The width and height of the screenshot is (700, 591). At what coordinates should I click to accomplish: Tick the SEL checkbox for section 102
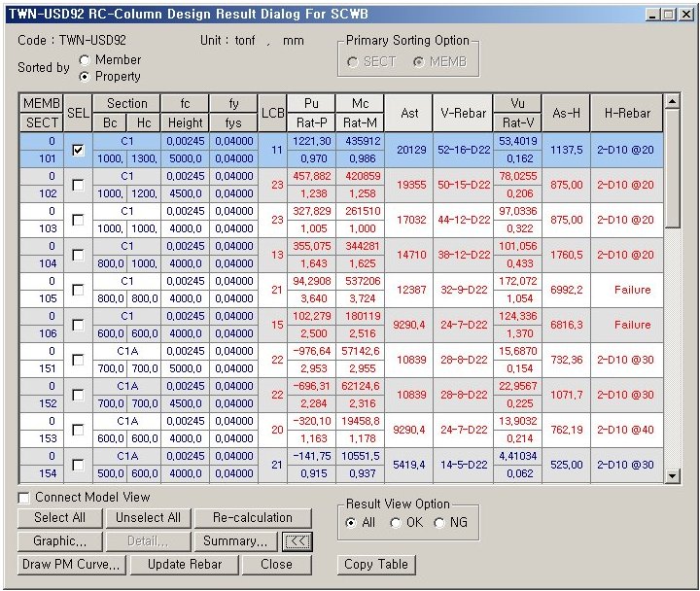78,185
